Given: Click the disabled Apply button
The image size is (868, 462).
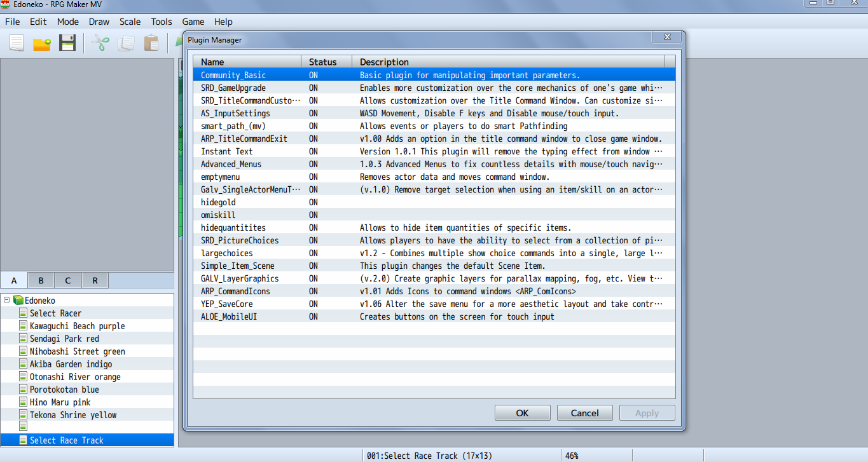Looking at the screenshot, I should click(x=647, y=413).
